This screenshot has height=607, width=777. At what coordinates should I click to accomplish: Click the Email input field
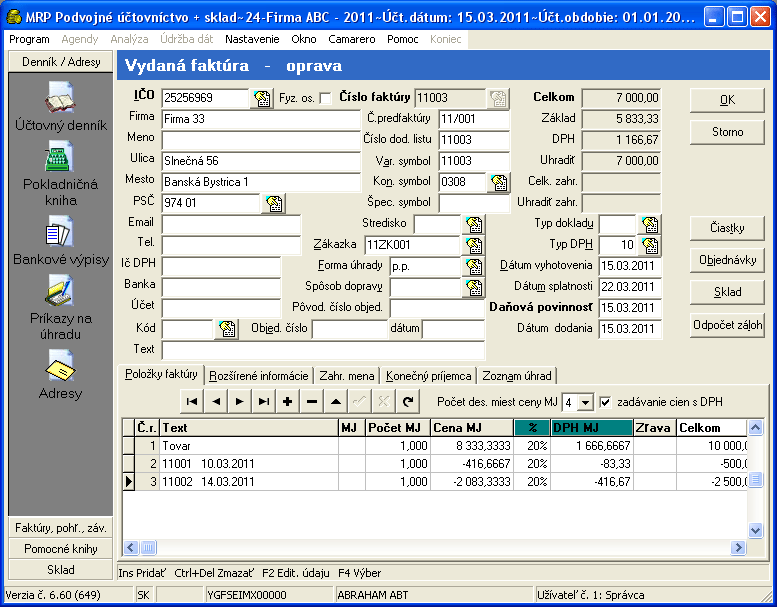pos(231,224)
